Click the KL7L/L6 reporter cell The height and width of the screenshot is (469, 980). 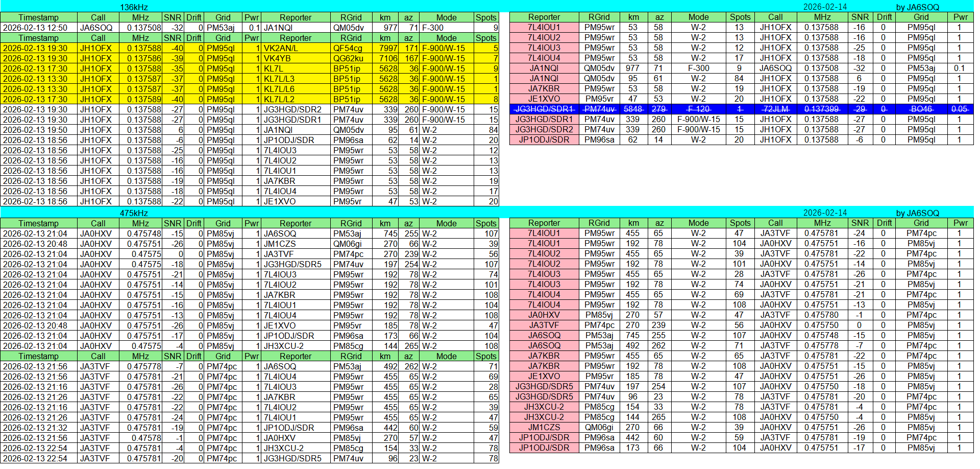[x=279, y=89]
